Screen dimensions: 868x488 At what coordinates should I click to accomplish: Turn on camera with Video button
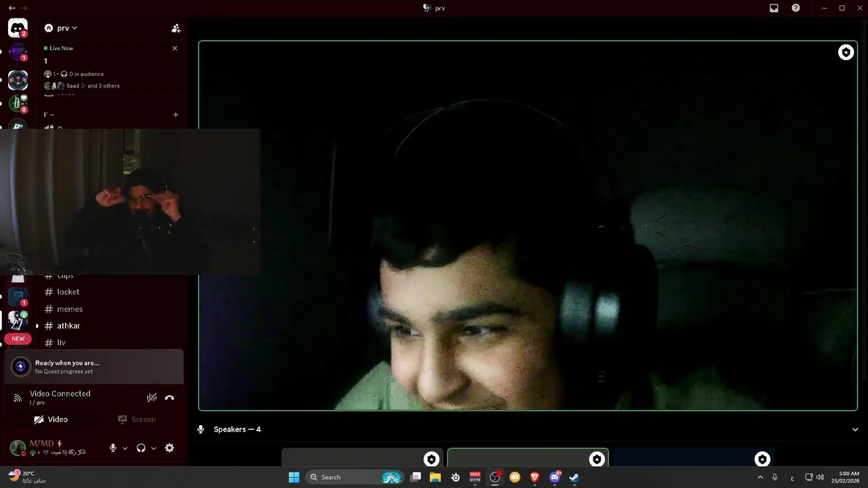click(52, 420)
